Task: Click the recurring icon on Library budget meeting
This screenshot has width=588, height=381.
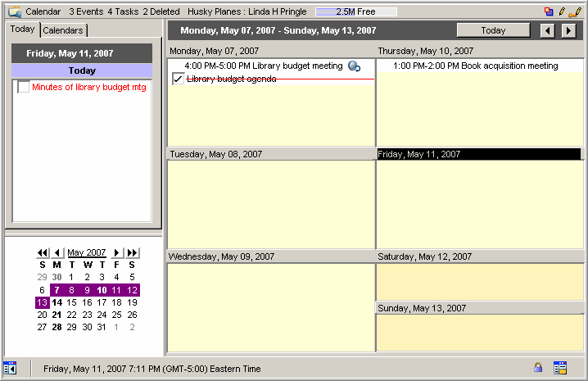Action: click(354, 66)
